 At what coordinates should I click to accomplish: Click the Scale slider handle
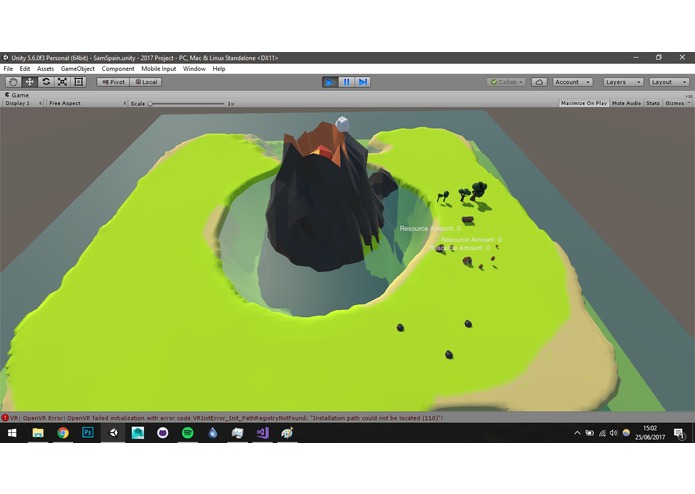[150, 104]
